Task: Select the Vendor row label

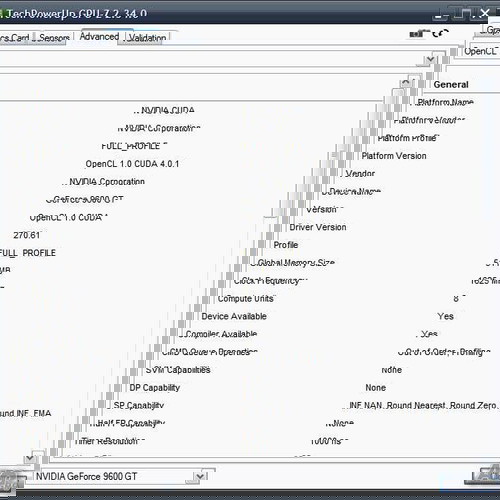Action: (360, 174)
